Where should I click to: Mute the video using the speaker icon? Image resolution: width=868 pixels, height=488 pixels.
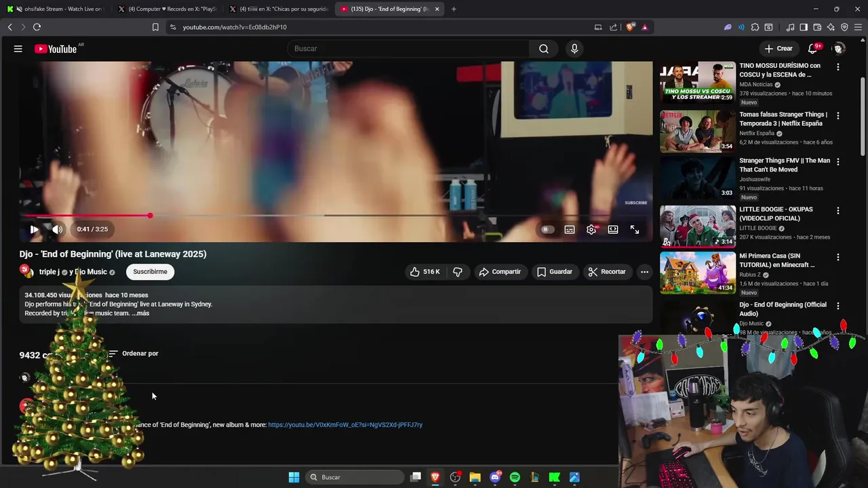tap(58, 229)
